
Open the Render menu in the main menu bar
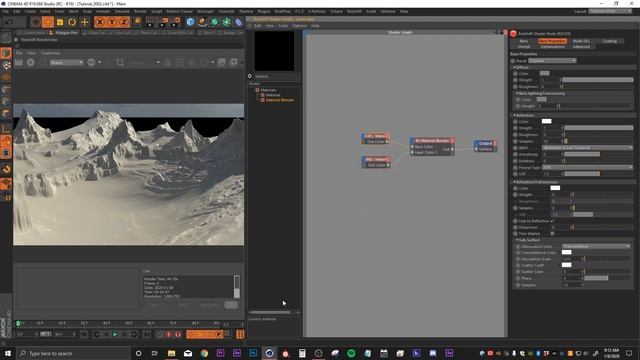(140, 11)
